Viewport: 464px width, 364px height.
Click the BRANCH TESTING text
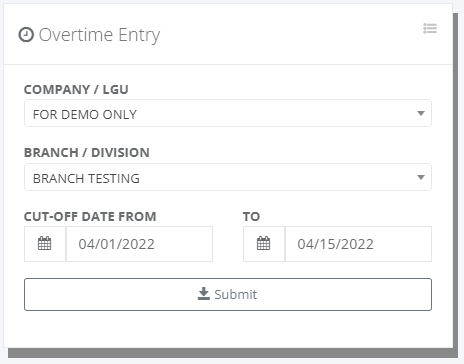(86, 179)
